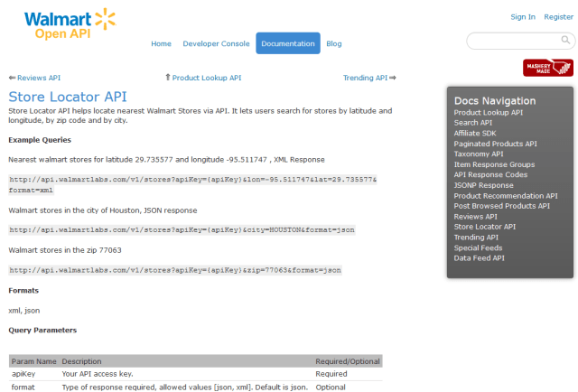The width and height of the screenshot is (578, 392).
Task: Click the Register link
Action: tap(558, 17)
